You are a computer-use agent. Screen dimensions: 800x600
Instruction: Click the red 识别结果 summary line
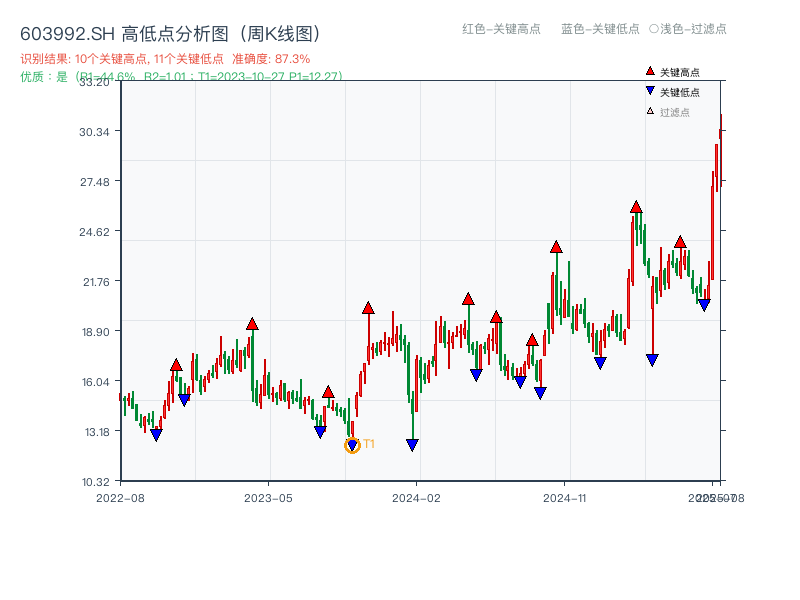coord(165,59)
